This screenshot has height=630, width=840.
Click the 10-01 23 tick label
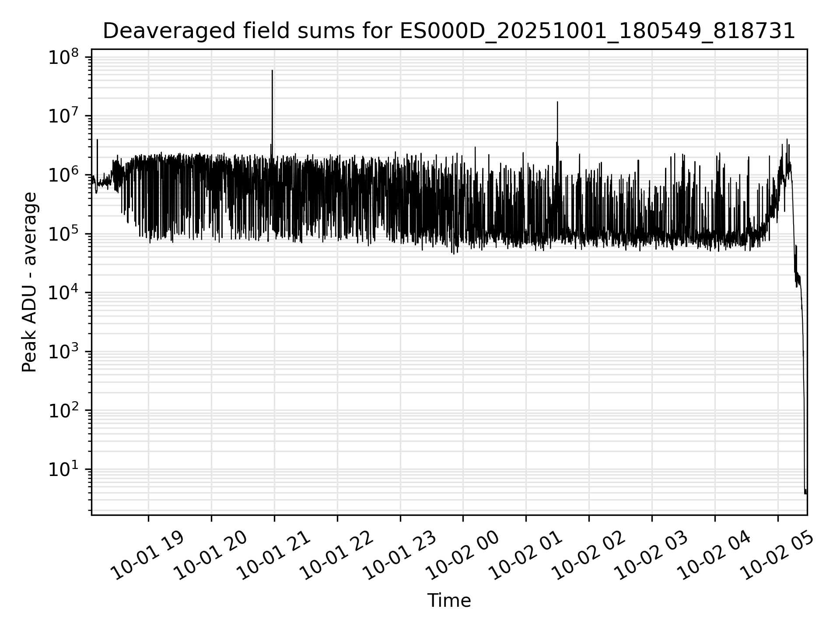tap(400, 555)
